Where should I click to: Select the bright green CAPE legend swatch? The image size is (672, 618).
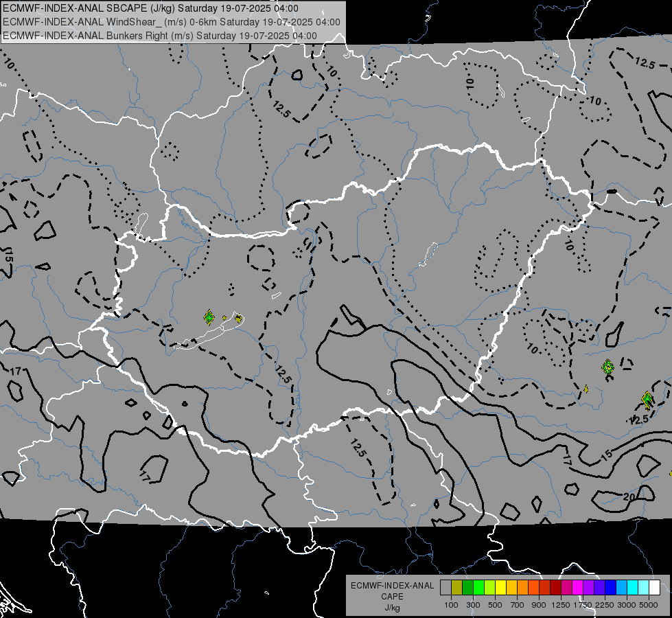click(x=478, y=587)
